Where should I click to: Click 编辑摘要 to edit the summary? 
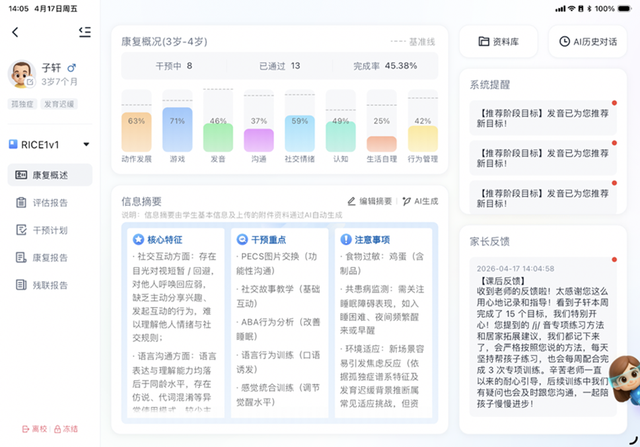[370, 201]
